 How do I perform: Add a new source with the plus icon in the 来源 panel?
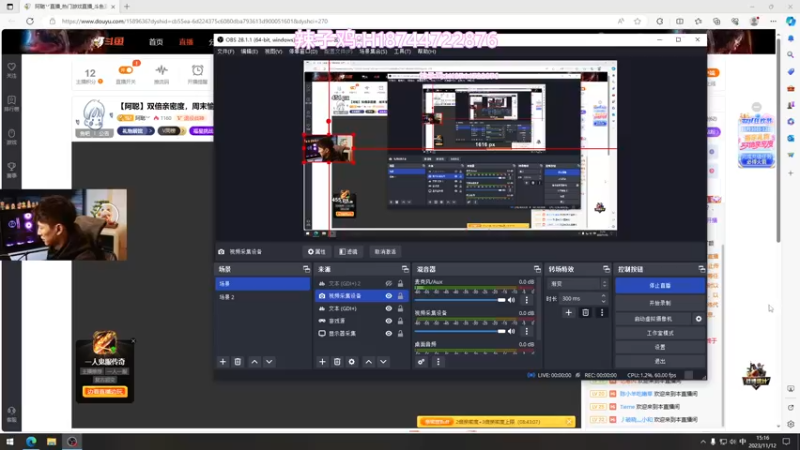(322, 362)
